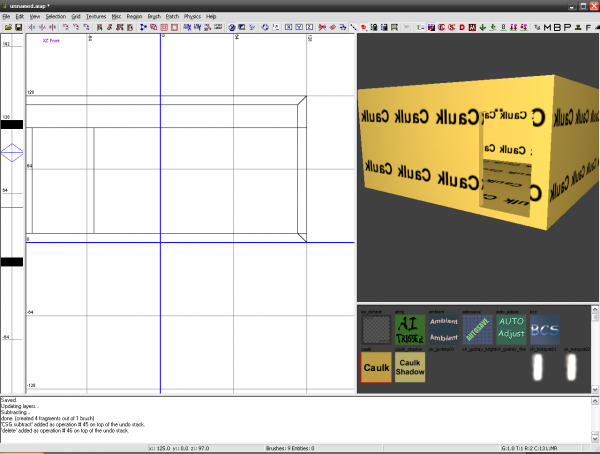The width and height of the screenshot is (600, 454).
Task: Click the open map folder icon
Action: click(x=8, y=27)
